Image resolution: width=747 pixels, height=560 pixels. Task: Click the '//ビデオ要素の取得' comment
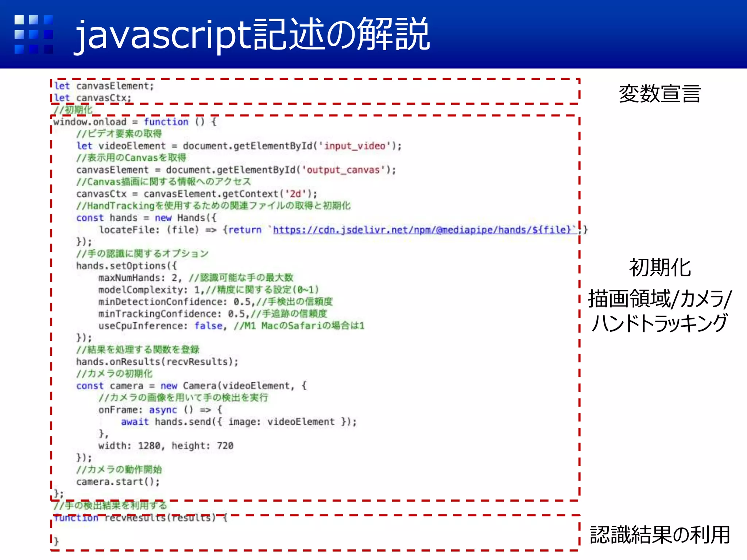(119, 134)
